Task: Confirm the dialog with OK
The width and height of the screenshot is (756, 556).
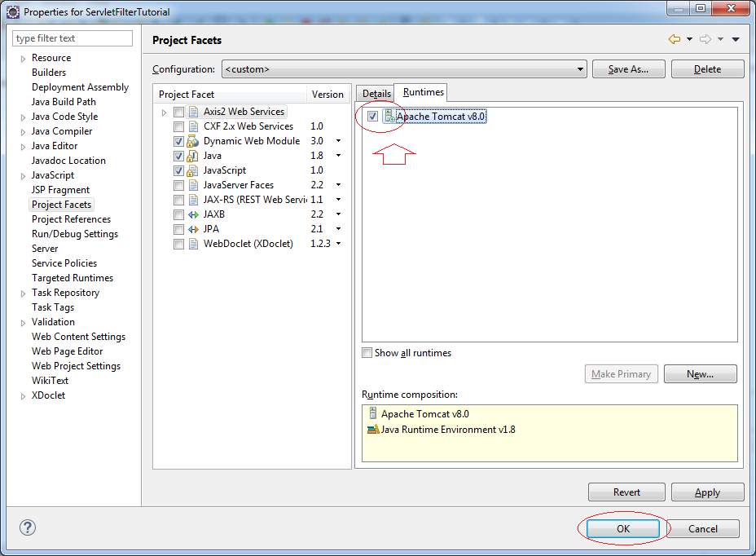Action: tap(623, 529)
